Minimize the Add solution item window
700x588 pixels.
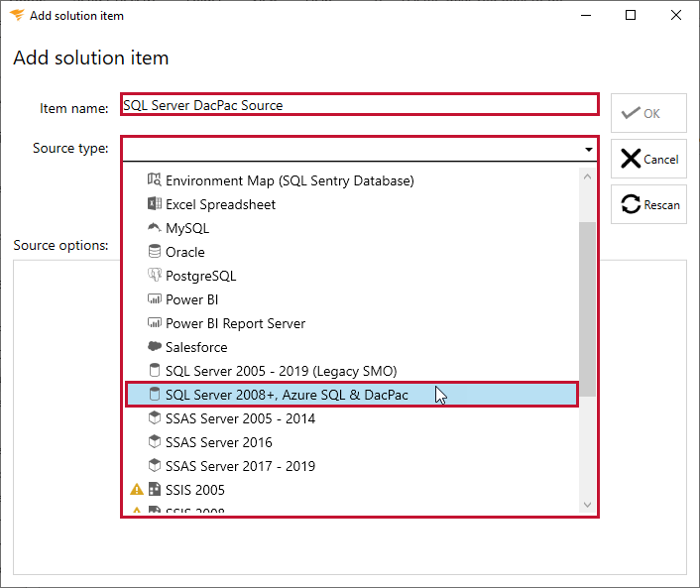coord(586,15)
